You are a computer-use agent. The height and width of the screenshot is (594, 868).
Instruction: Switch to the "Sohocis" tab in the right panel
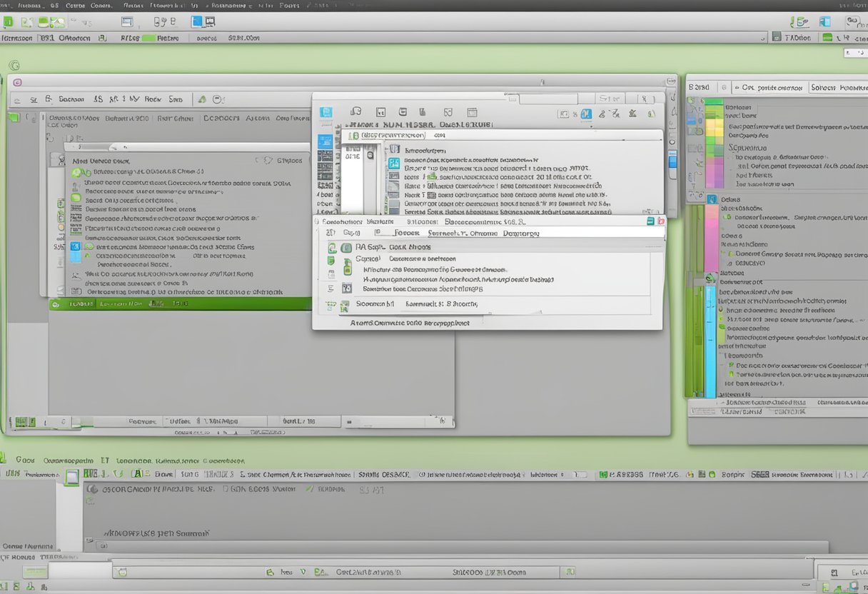pyautogui.click(x=823, y=87)
